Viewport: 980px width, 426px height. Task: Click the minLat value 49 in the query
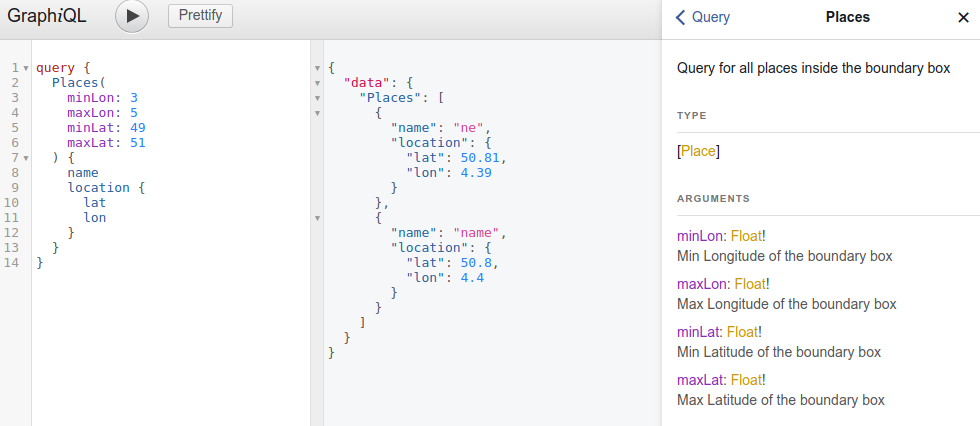[138, 127]
